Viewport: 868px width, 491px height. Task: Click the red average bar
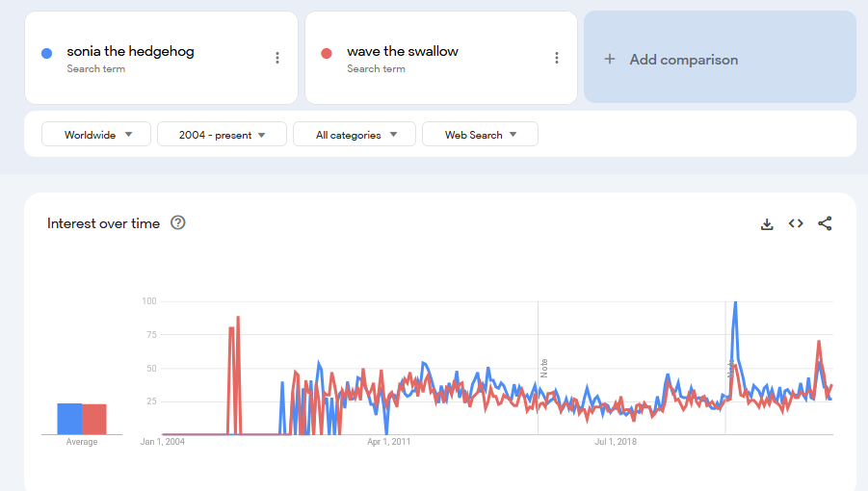click(x=94, y=420)
